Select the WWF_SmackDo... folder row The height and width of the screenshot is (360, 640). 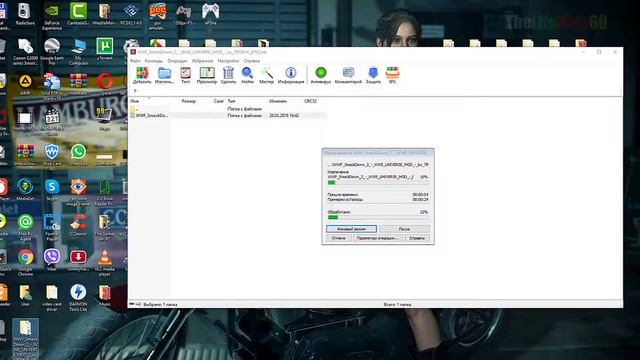pyautogui.click(x=228, y=116)
